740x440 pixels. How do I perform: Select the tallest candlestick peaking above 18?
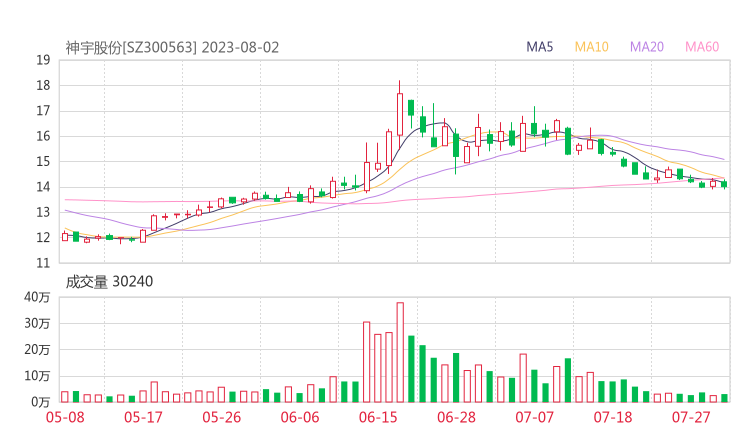click(400, 113)
